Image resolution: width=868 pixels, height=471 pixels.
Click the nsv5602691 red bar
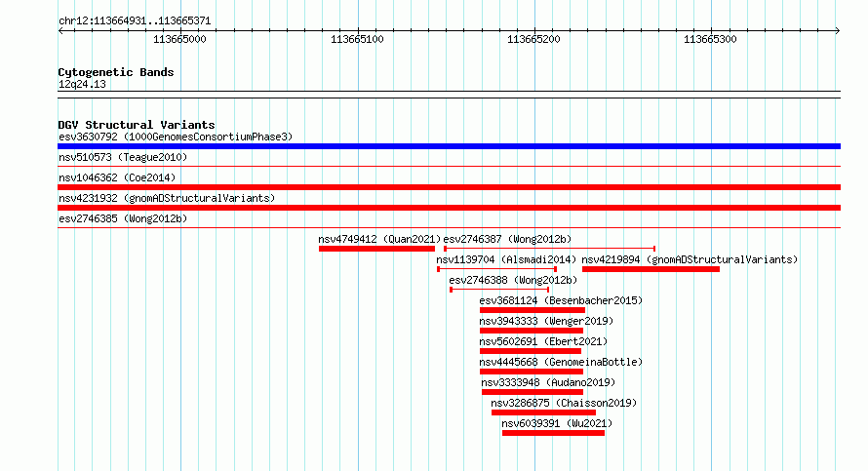(x=531, y=351)
